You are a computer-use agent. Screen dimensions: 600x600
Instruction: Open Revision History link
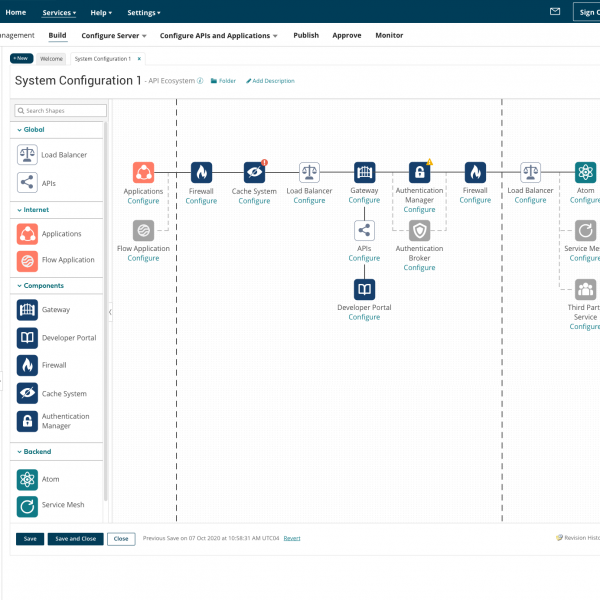[x=578, y=538]
